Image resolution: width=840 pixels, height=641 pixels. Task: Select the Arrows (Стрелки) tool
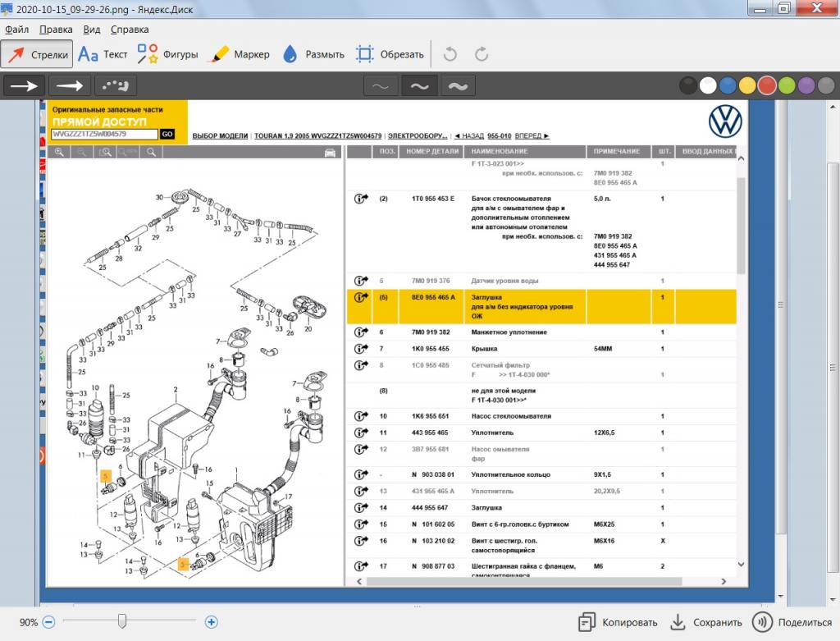[36, 54]
